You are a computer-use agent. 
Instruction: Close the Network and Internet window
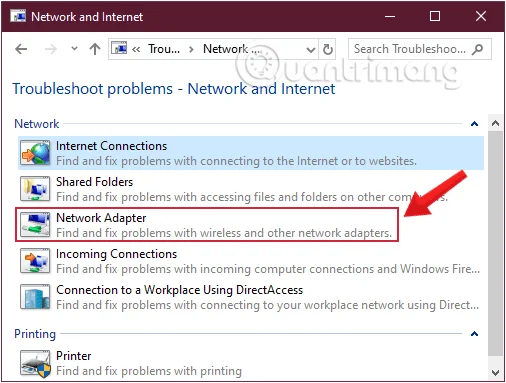[481, 16]
